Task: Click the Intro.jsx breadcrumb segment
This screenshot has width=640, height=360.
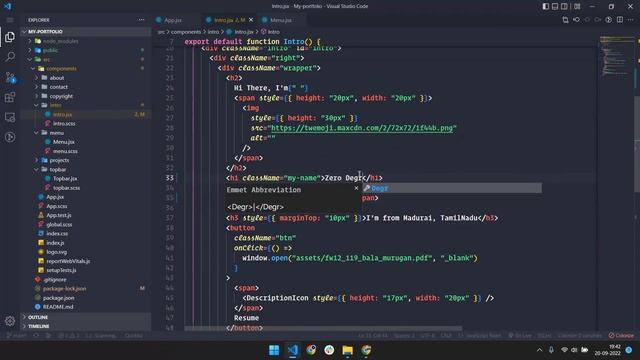Action: [244, 32]
